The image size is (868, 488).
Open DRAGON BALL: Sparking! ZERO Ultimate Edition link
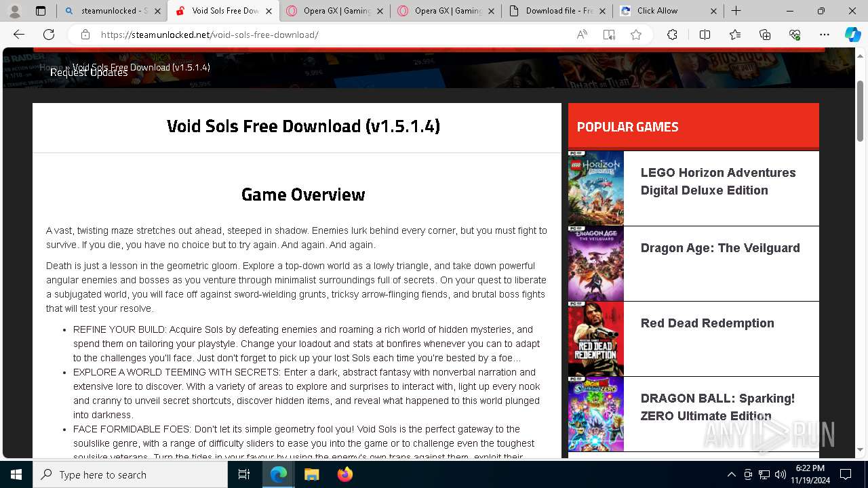tap(717, 407)
